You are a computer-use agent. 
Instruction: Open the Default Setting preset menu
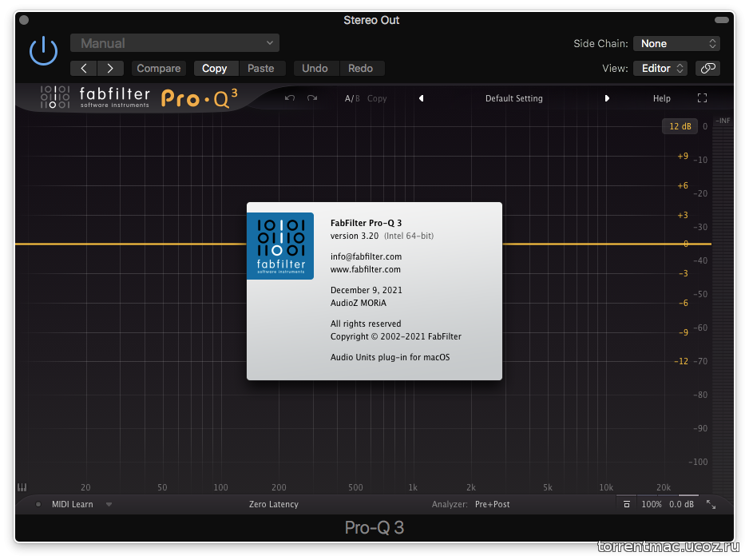pyautogui.click(x=514, y=98)
